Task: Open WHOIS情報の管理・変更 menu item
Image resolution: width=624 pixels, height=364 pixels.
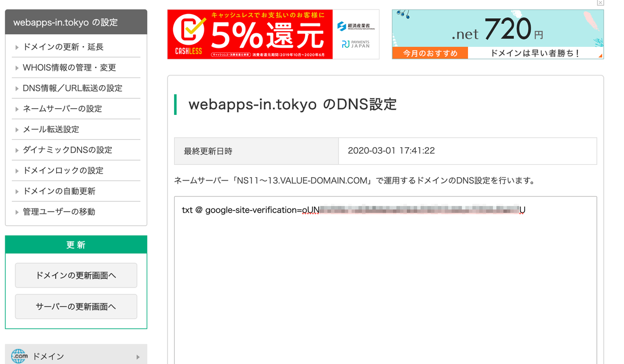Action: point(76,68)
